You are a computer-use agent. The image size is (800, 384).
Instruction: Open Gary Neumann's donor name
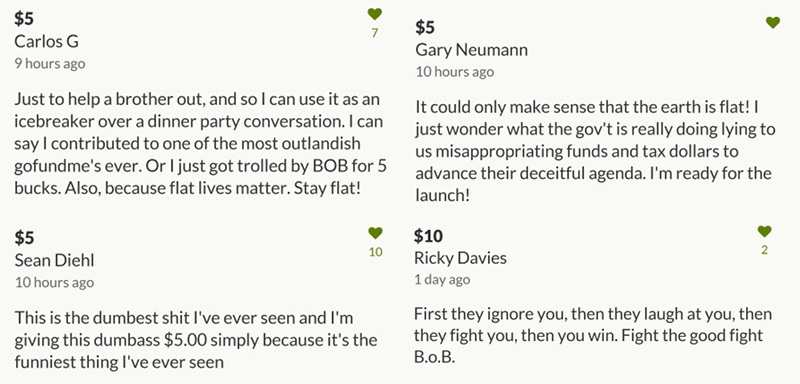pos(471,50)
